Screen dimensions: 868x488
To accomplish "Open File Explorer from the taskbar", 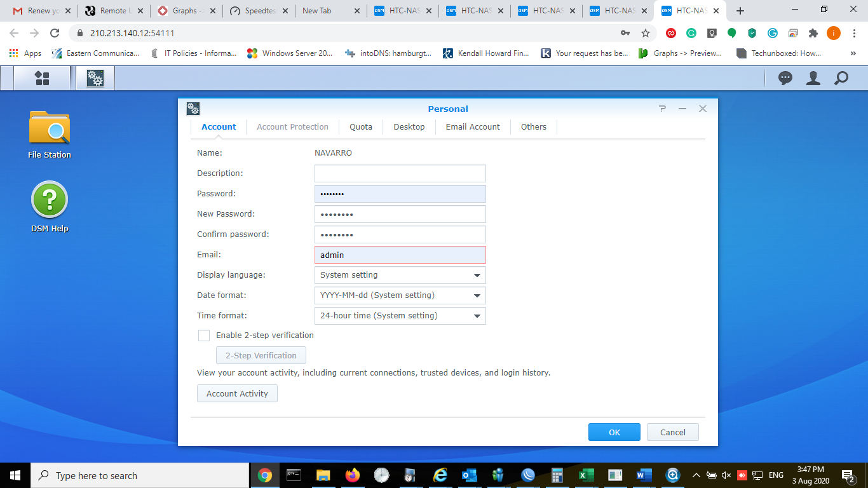I will pyautogui.click(x=323, y=475).
